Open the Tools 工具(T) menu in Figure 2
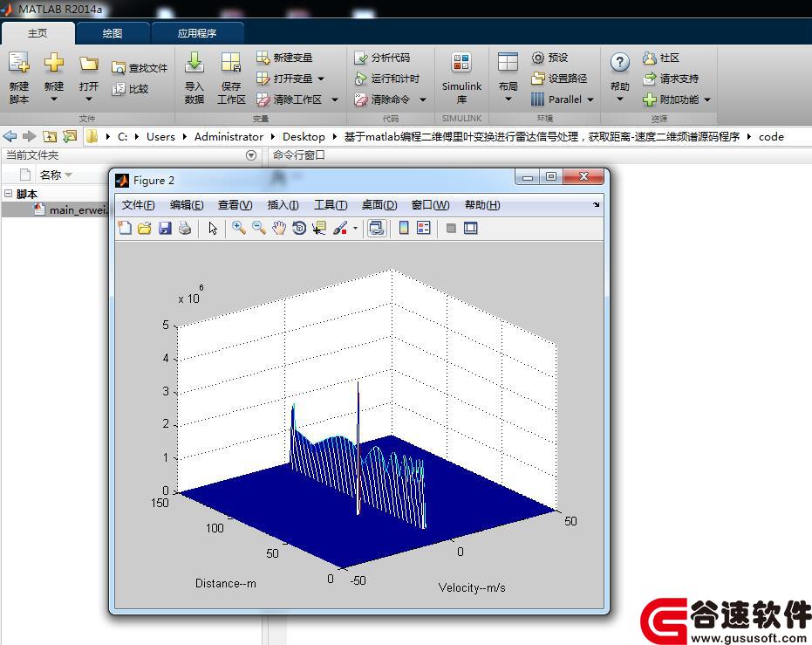The width and height of the screenshot is (812, 645). click(331, 205)
